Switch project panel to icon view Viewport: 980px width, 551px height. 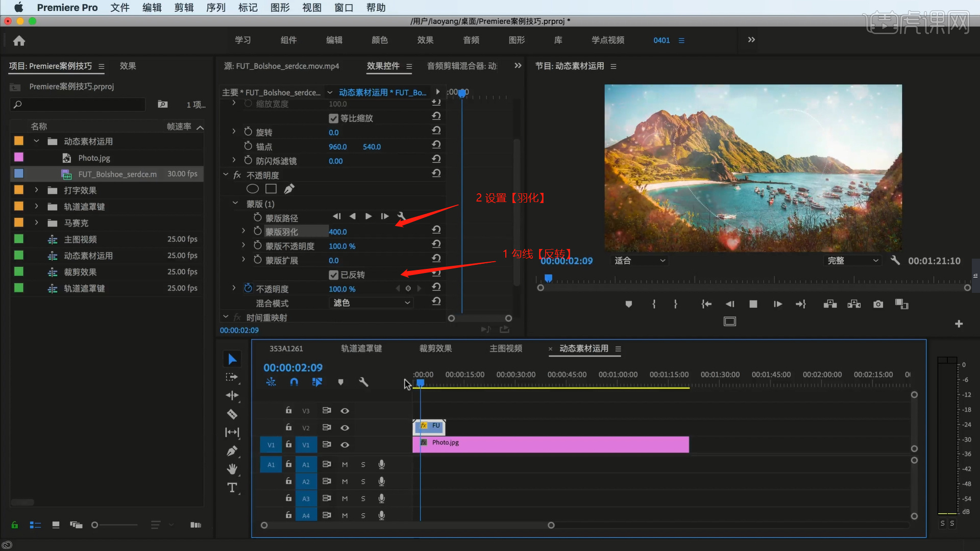point(56,525)
